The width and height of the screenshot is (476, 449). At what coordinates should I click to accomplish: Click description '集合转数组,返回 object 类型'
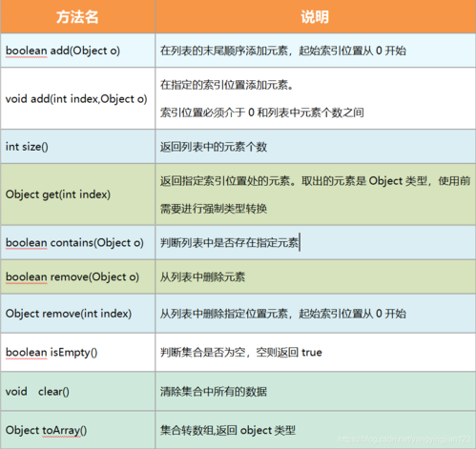228,431
